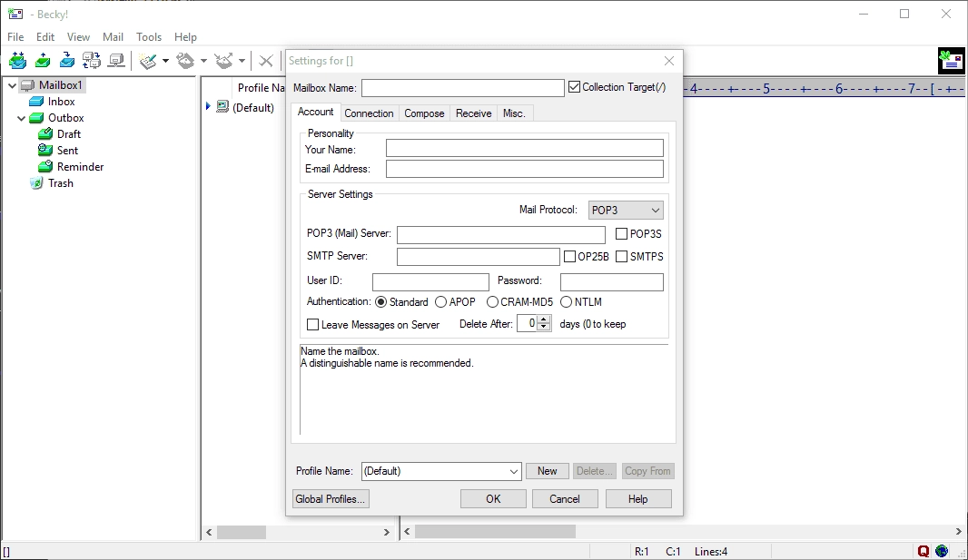Screen dimensions: 968x560
Task: Click the greyed-out Reply toolbar icon
Action: (x=185, y=61)
